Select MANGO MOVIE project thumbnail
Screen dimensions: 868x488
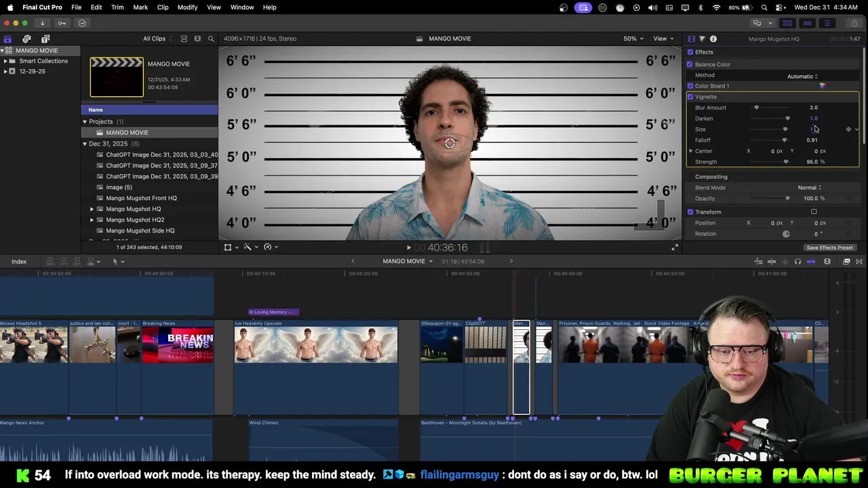(117, 77)
